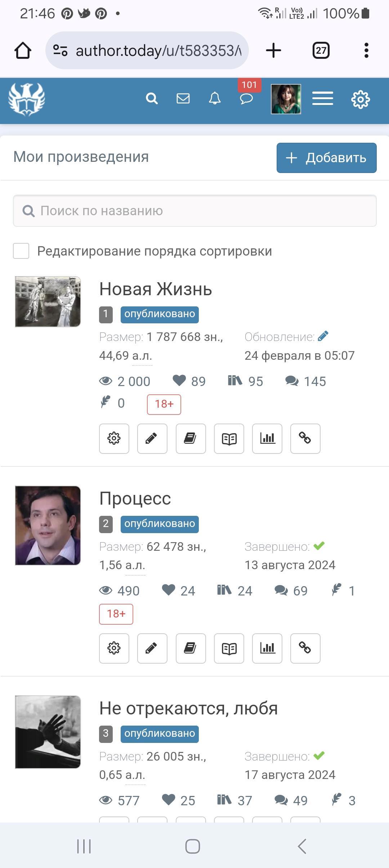Click the Процесс cover thumbnail

pos(48,526)
